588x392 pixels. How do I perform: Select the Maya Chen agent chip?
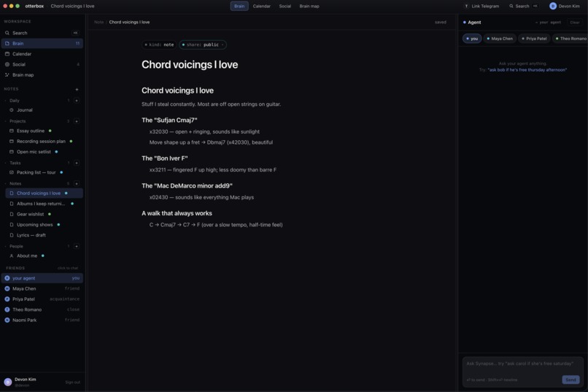pyautogui.click(x=500, y=39)
